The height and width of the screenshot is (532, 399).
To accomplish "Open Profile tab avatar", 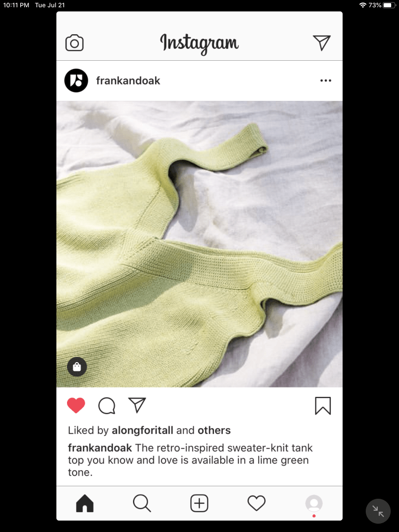I will [314, 503].
